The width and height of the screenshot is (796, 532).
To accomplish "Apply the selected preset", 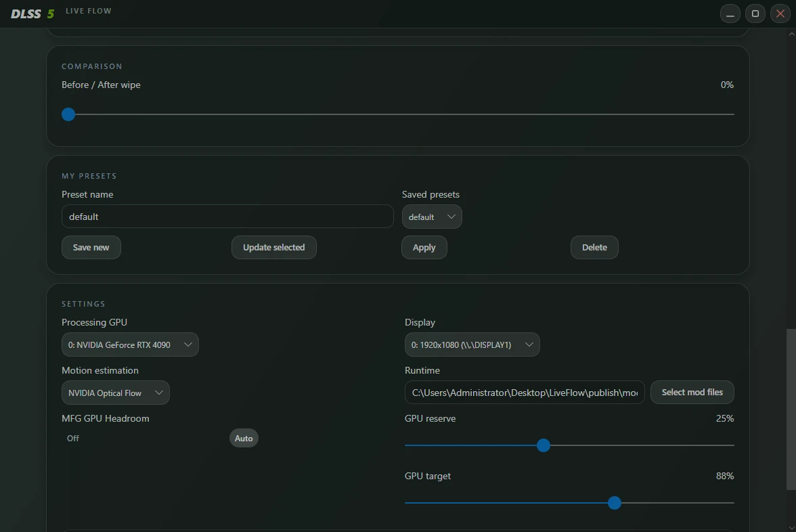I will pyautogui.click(x=424, y=247).
